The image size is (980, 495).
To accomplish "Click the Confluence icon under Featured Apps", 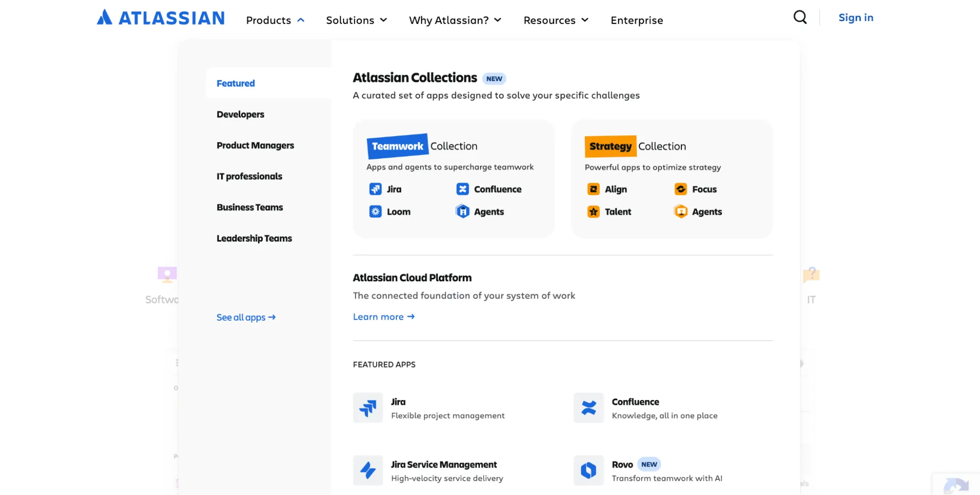I will [x=588, y=408].
